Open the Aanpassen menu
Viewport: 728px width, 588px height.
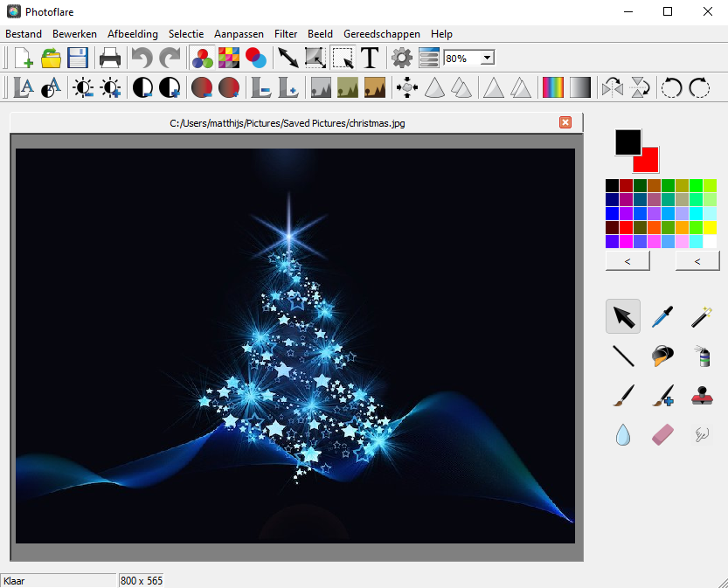tap(240, 34)
